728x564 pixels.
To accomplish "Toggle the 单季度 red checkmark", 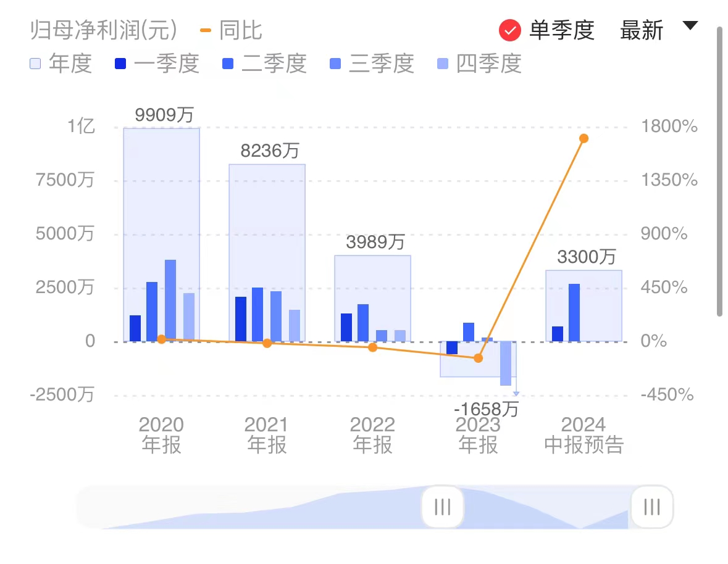I will coord(510,31).
